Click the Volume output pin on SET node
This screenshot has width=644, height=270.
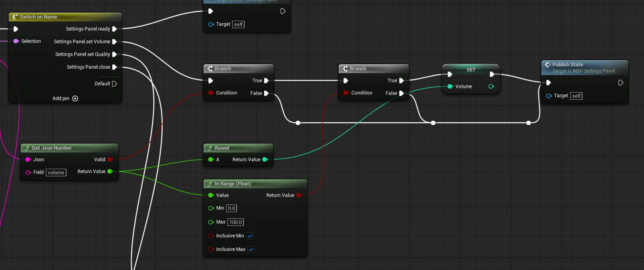(x=491, y=87)
